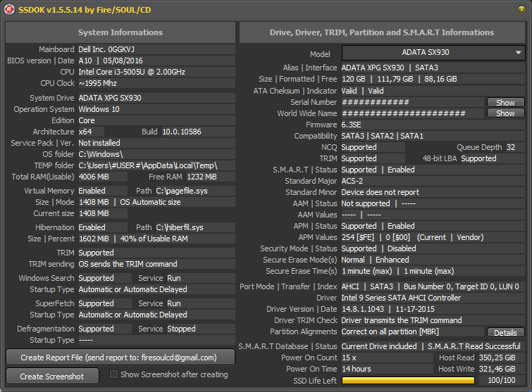
Task: Click the Power On Time value 14 hours
Action: click(357, 369)
